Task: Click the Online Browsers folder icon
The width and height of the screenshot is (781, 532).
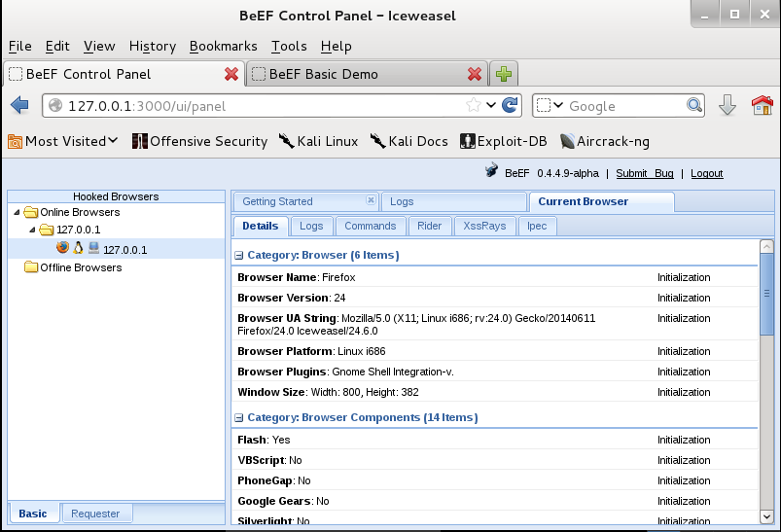Action: point(31,212)
